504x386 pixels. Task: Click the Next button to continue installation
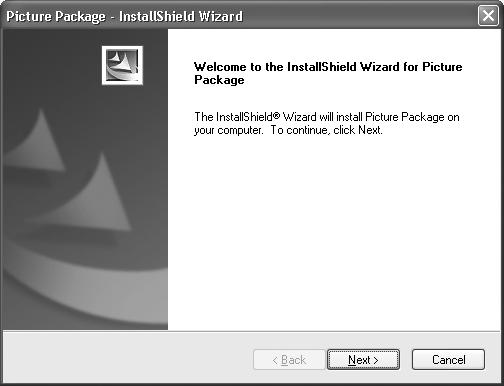click(363, 359)
